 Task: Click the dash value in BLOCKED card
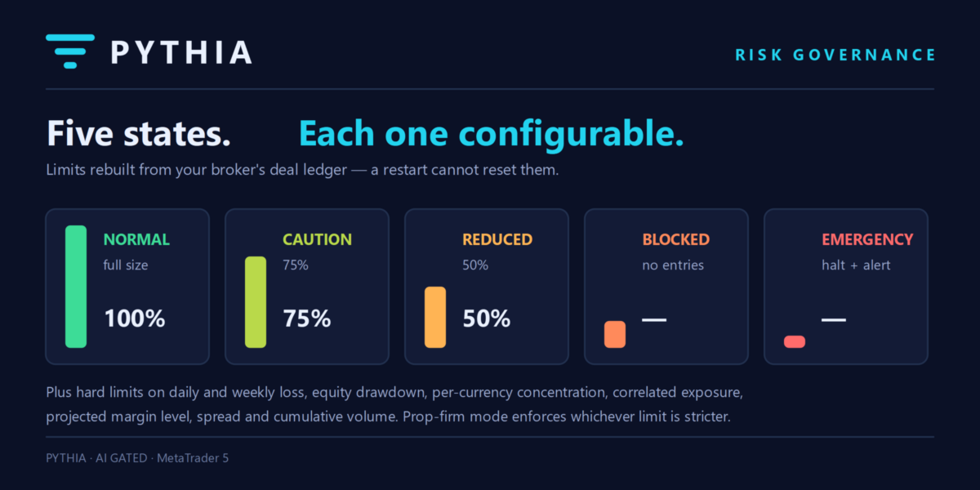pyautogui.click(x=654, y=319)
